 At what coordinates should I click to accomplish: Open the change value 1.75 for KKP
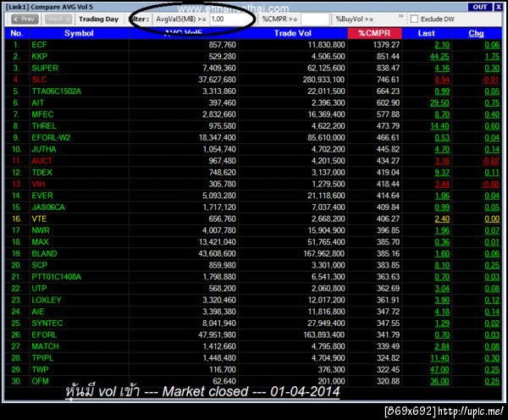[x=492, y=57]
